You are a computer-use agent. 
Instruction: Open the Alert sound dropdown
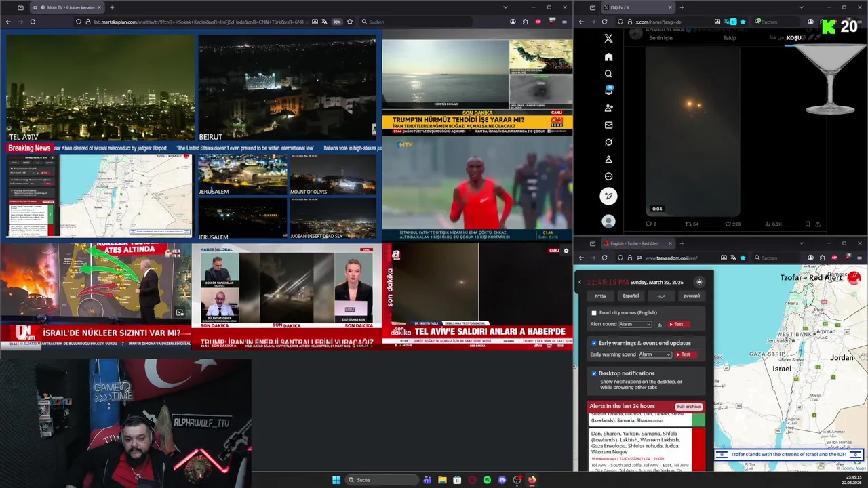click(x=635, y=325)
